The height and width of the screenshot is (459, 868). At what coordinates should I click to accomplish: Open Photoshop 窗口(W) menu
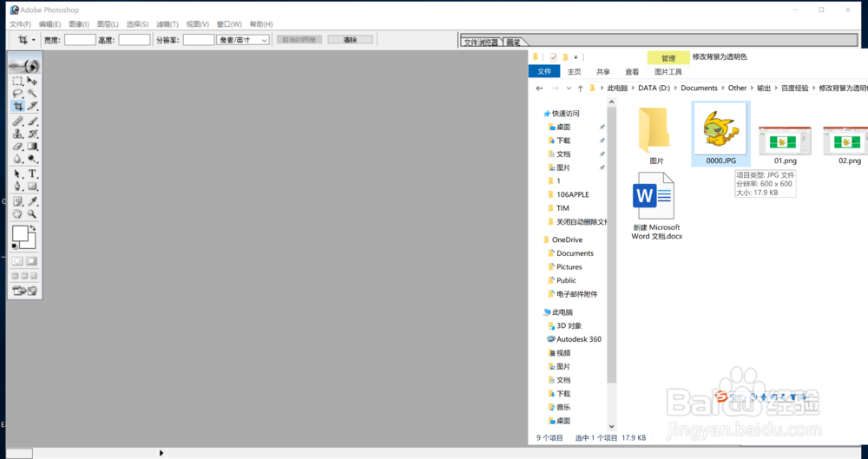pyautogui.click(x=229, y=24)
